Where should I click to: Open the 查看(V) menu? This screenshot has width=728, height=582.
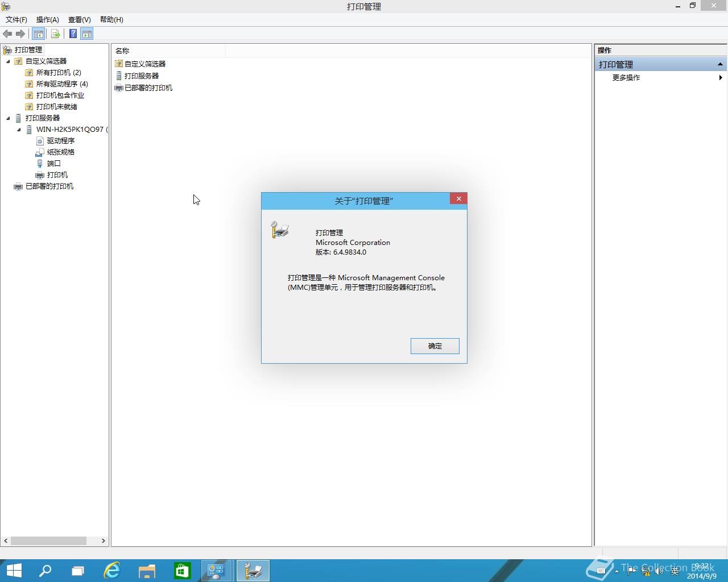click(80, 20)
